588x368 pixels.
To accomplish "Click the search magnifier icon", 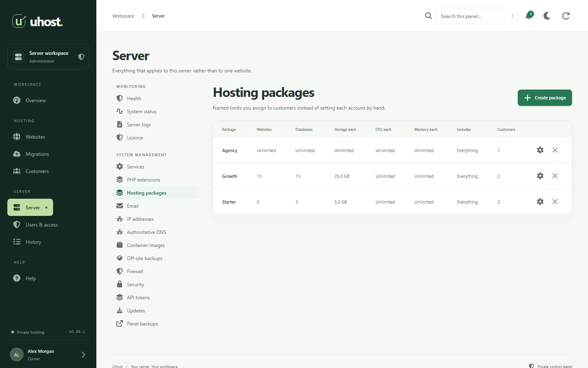I will (428, 16).
